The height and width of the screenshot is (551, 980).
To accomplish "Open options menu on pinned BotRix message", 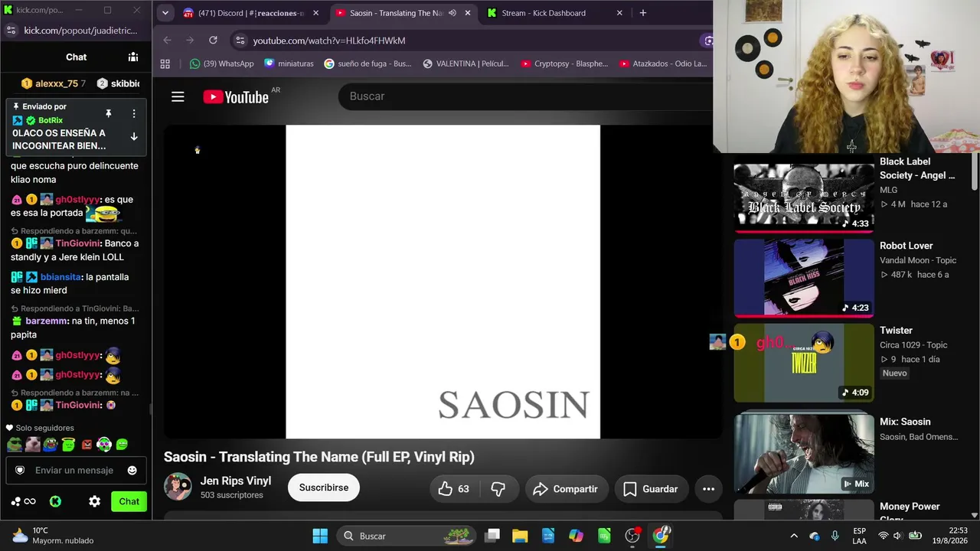I will [133, 113].
